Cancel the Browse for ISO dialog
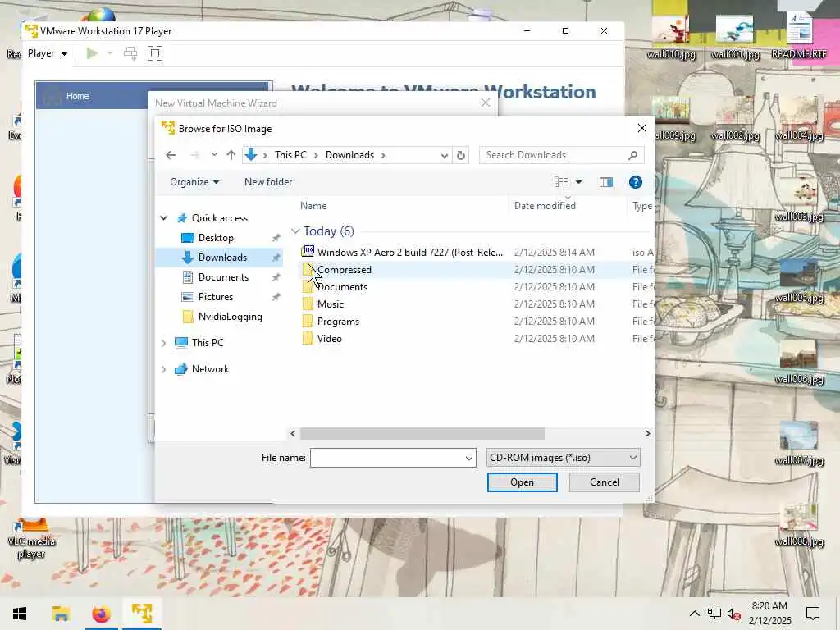The height and width of the screenshot is (630, 840). (x=605, y=482)
